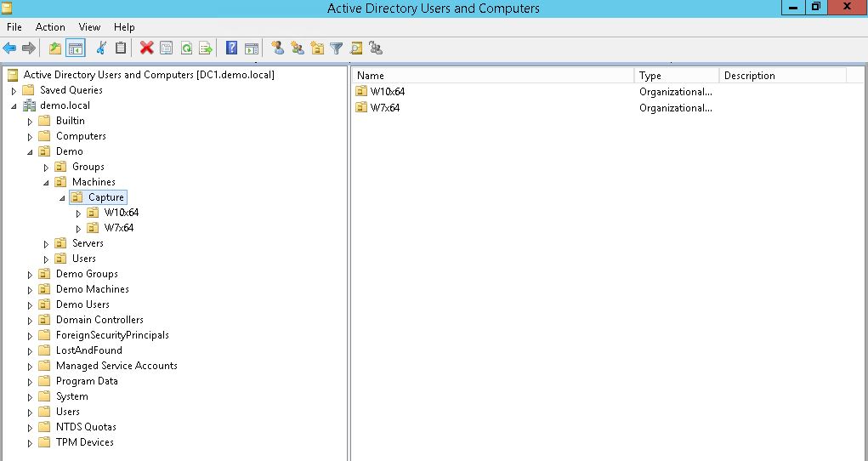
Task: Expand the Domain Controllers node
Action: [x=30, y=321]
